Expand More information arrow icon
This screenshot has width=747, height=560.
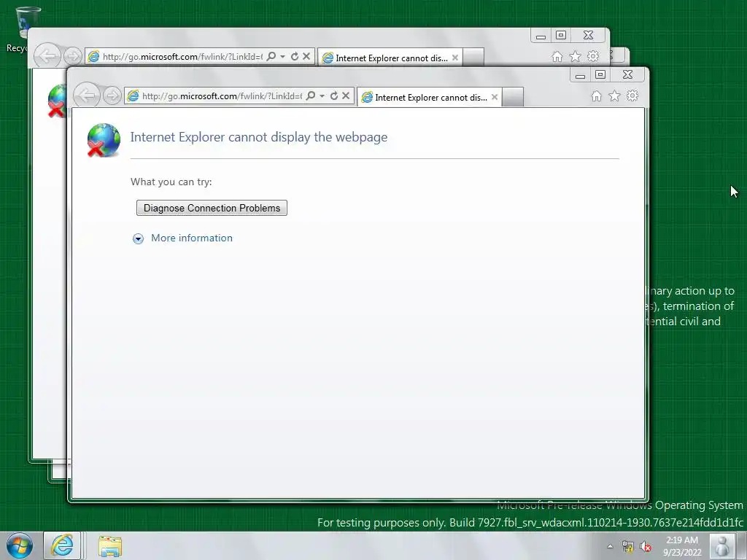138,238
